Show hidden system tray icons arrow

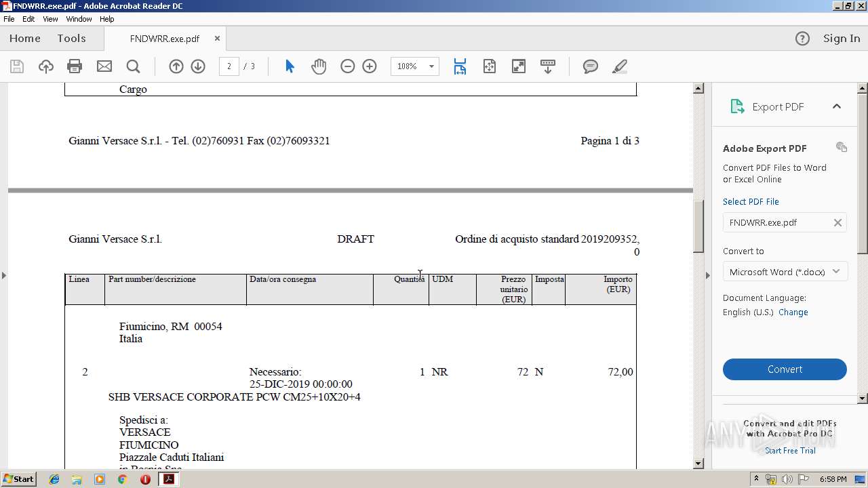coord(755,479)
